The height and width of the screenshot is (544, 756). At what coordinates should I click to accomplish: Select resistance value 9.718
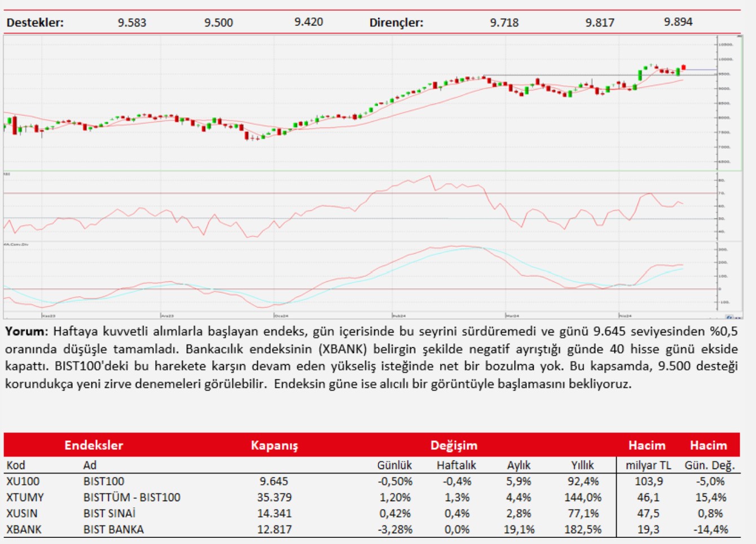504,23
